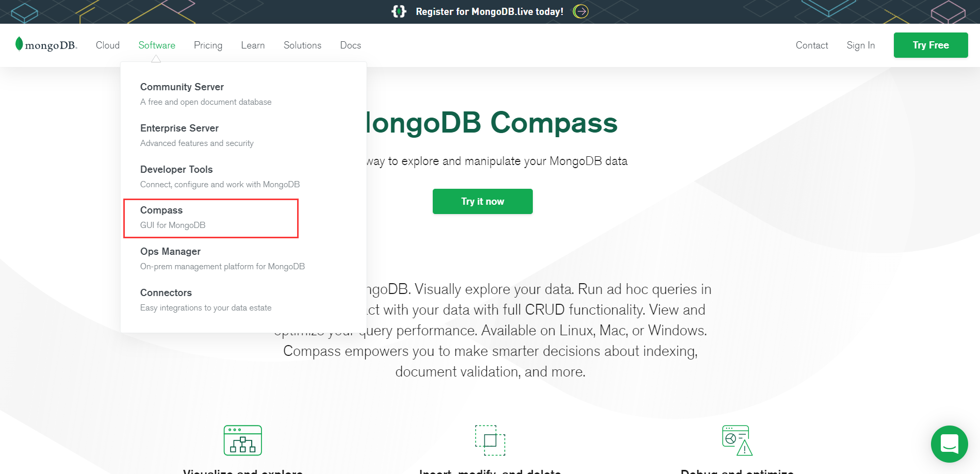The image size is (980, 474).
Task: Select Connectors from dropdown
Action: tap(166, 292)
